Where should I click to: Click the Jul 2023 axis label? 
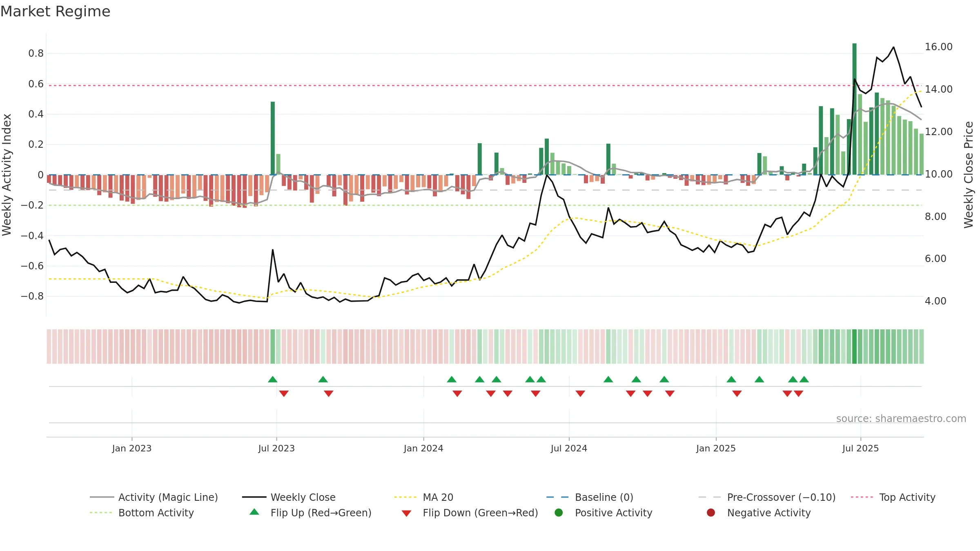tap(276, 449)
